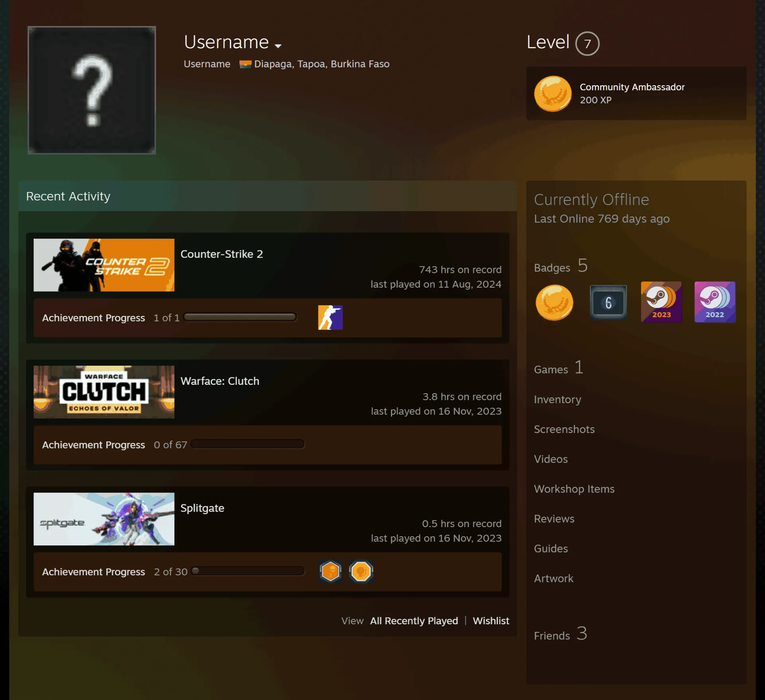Viewport: 765px width, 700px height.
Task: Click the 0.5 hrs on record text
Action: click(x=462, y=524)
